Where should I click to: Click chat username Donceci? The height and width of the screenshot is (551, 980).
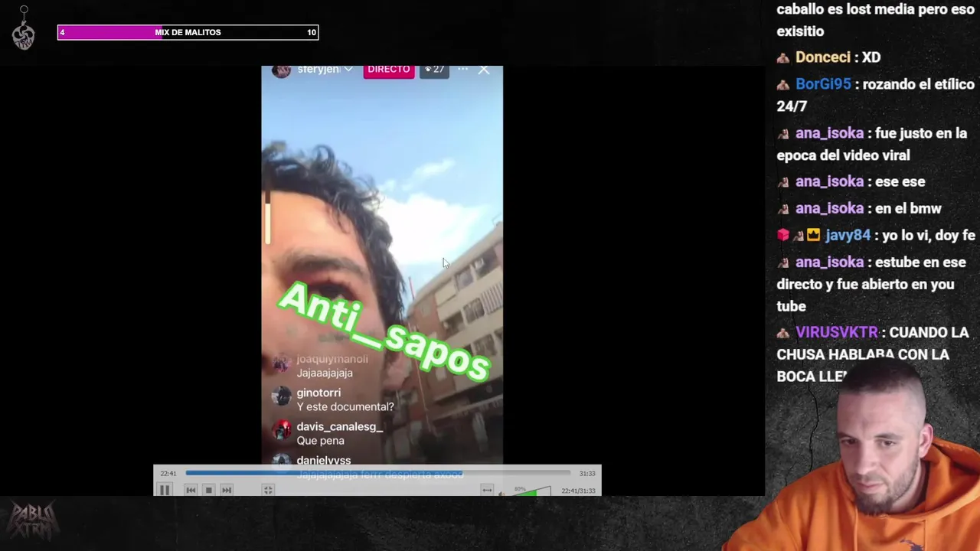[x=823, y=57]
